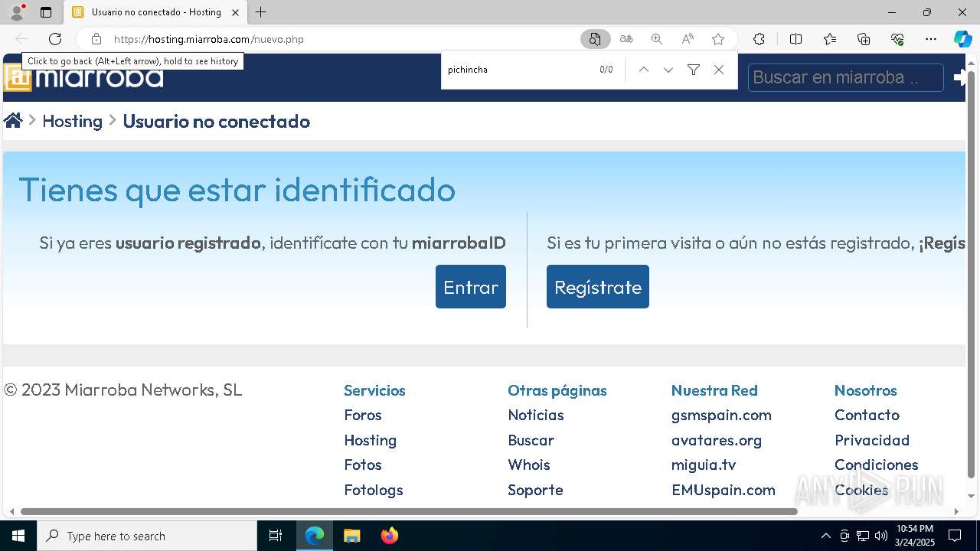Click the home breadcrumb icon
Image resolution: width=980 pixels, height=551 pixels.
click(13, 121)
